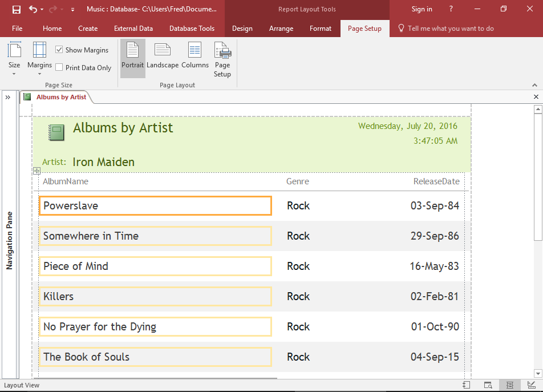Customize Quick Access Toolbar dropdown

[73, 10]
